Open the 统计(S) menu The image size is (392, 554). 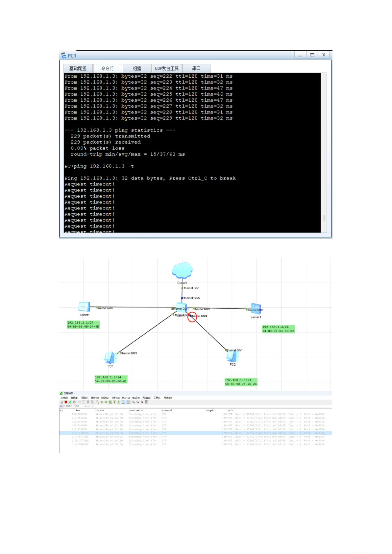126,398
